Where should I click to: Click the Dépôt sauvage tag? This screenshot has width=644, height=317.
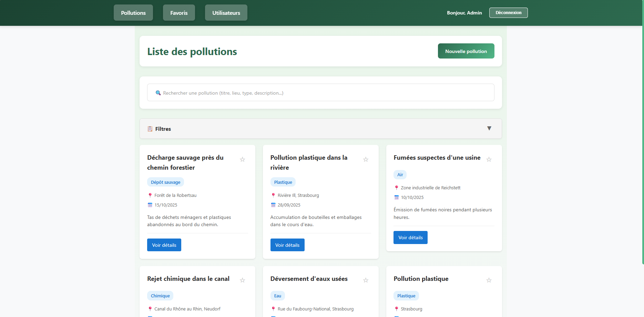coord(165,182)
